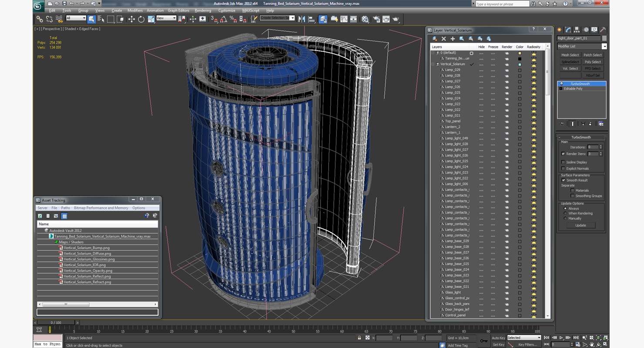Toggle the 3D Snaps tool

coord(214,19)
